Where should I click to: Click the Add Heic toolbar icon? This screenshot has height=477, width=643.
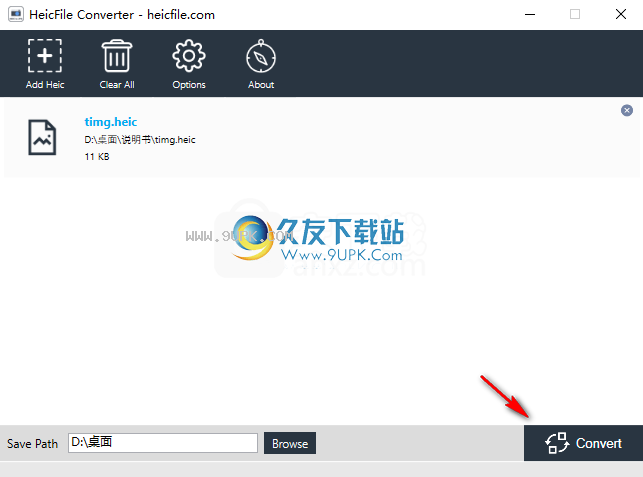(x=45, y=56)
